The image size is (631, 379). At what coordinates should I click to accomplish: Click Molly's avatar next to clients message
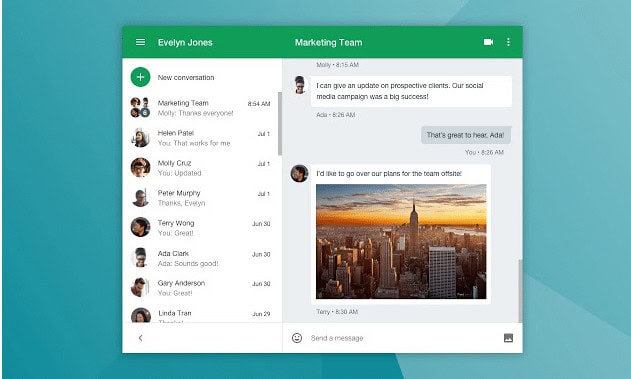299,85
